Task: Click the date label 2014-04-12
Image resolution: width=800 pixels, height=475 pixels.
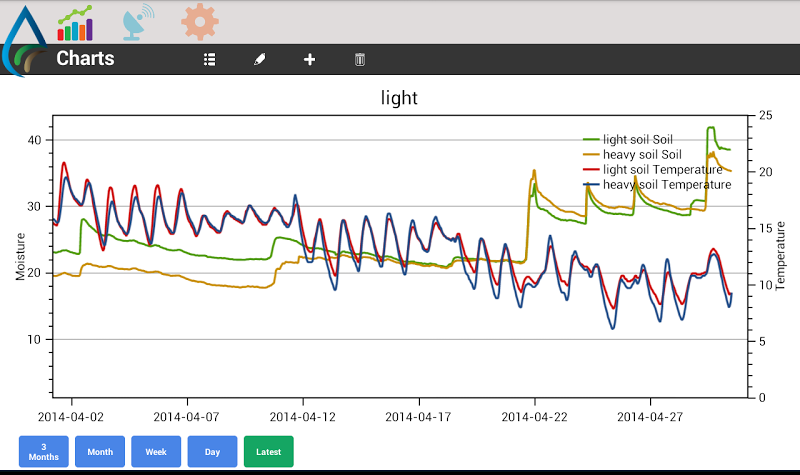Action: [x=303, y=417]
